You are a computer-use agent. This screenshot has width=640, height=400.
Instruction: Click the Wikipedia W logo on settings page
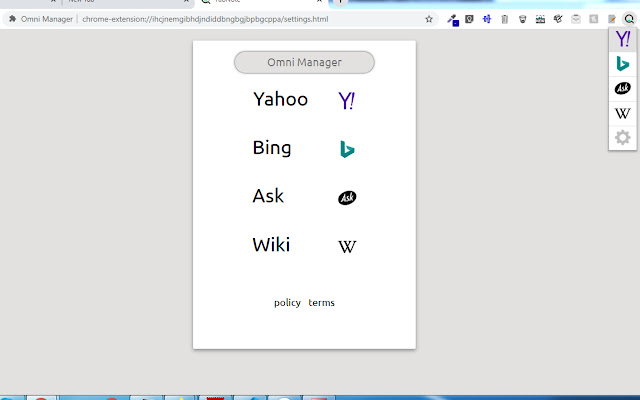coord(347,247)
